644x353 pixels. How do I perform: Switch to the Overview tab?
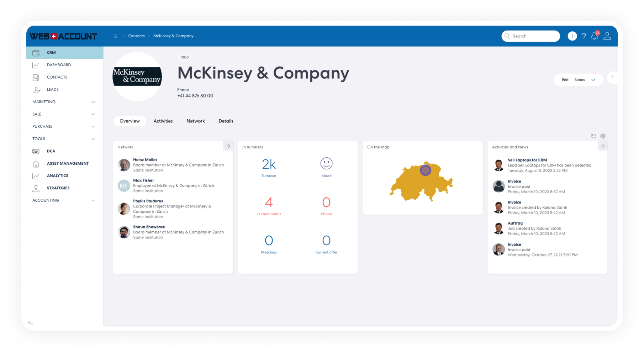pyautogui.click(x=130, y=121)
